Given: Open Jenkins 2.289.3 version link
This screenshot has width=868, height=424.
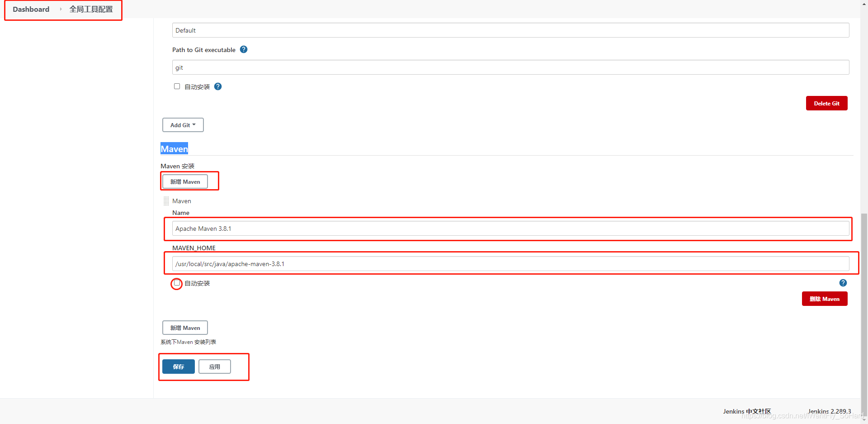Looking at the screenshot, I should tap(830, 411).
